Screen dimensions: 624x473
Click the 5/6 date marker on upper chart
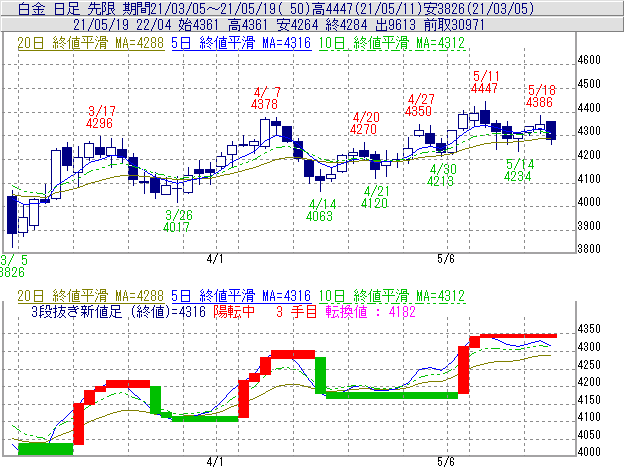click(x=446, y=259)
